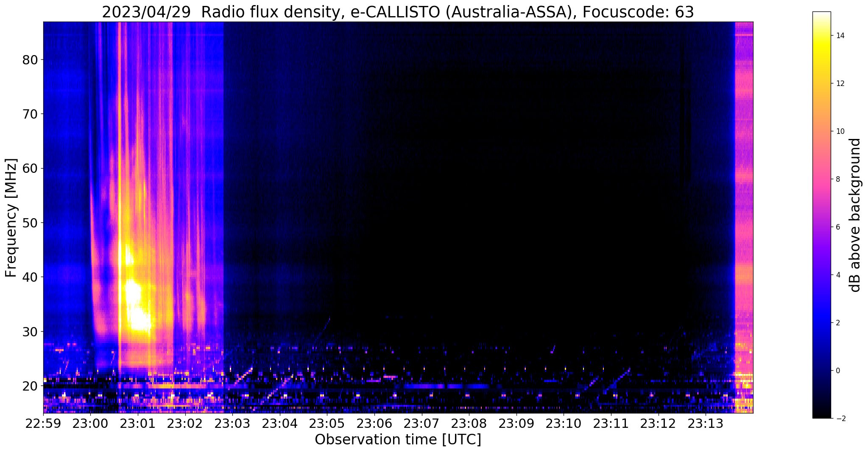Click the 80 MHz frequency tick label

pos(29,60)
